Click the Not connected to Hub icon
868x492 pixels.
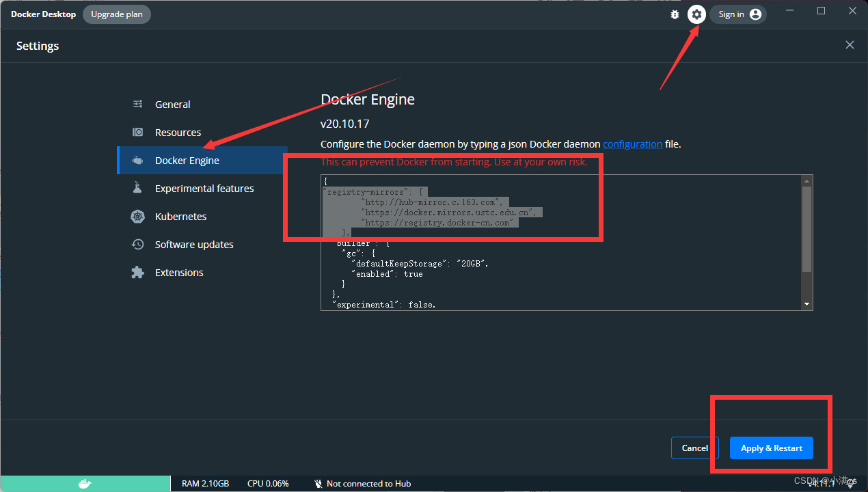point(318,483)
